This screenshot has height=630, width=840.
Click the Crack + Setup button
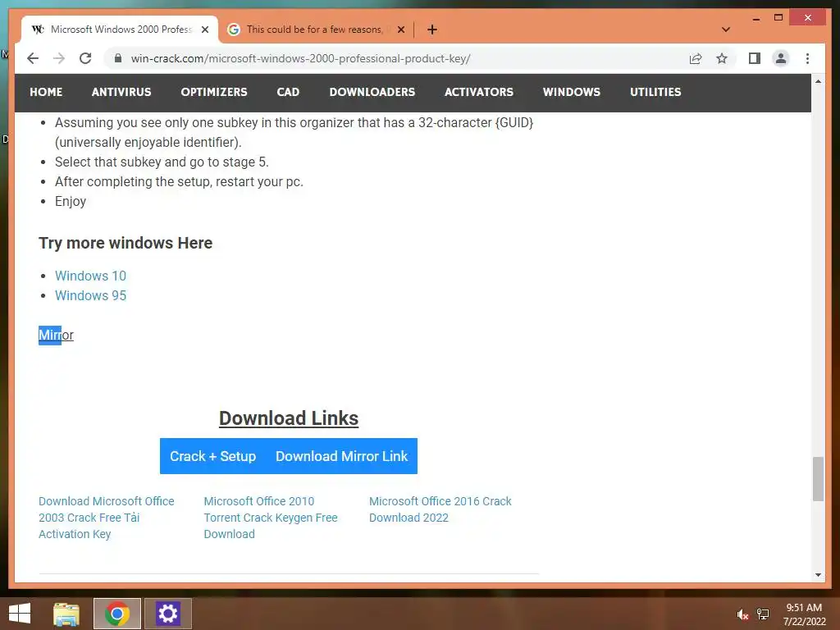tap(212, 456)
